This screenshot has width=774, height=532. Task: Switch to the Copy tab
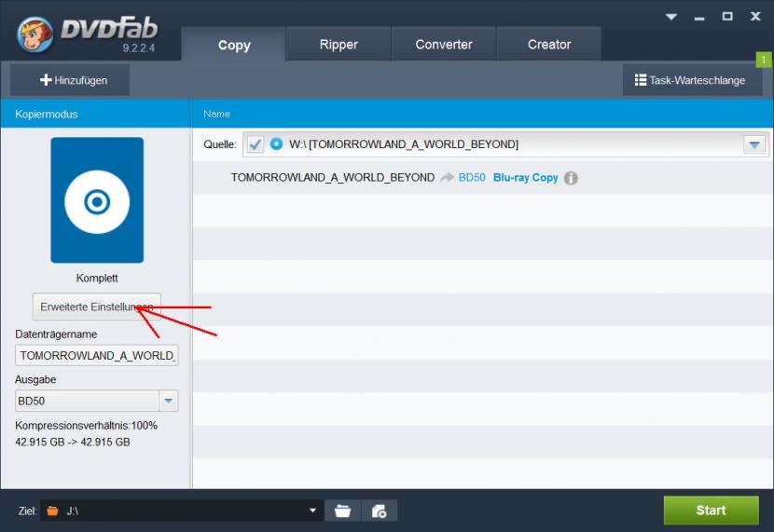click(234, 45)
